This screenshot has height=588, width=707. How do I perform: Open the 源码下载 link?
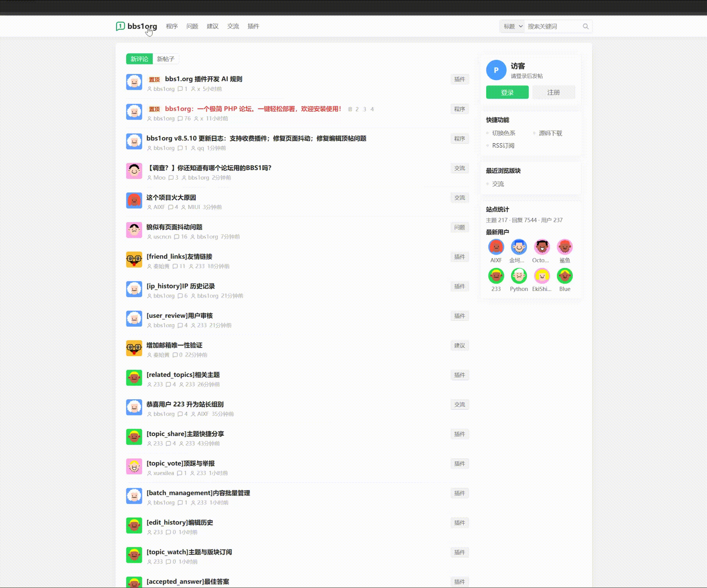click(x=550, y=133)
